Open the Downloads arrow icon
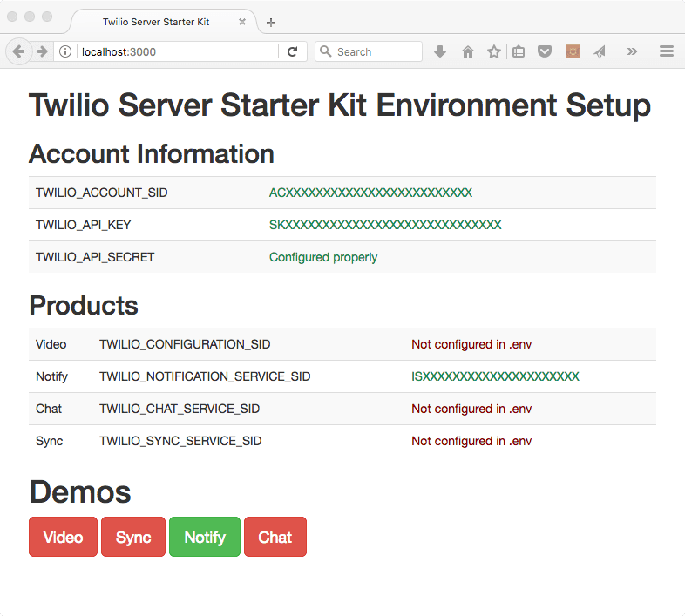This screenshot has width=685, height=616. pyautogui.click(x=440, y=52)
